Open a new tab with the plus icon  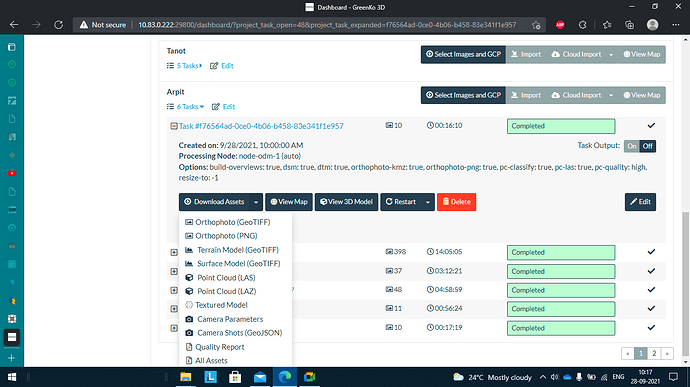(12, 358)
